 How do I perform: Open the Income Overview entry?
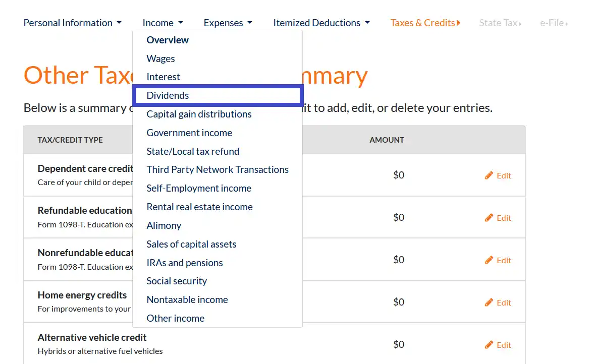168,40
